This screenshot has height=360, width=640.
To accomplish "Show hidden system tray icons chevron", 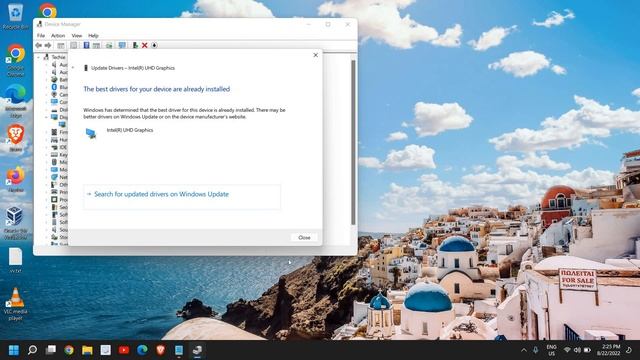I will point(524,350).
